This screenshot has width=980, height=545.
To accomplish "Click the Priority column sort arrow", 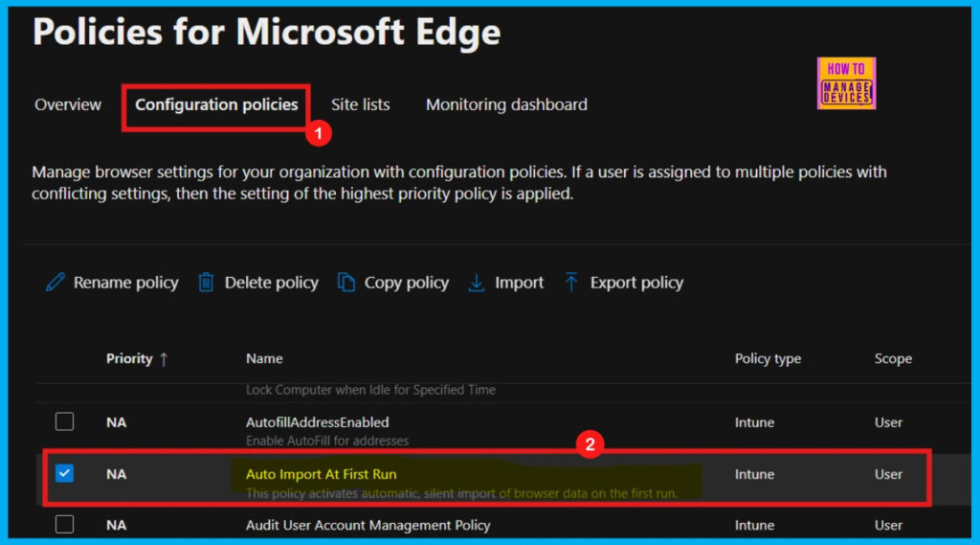I will pyautogui.click(x=164, y=359).
